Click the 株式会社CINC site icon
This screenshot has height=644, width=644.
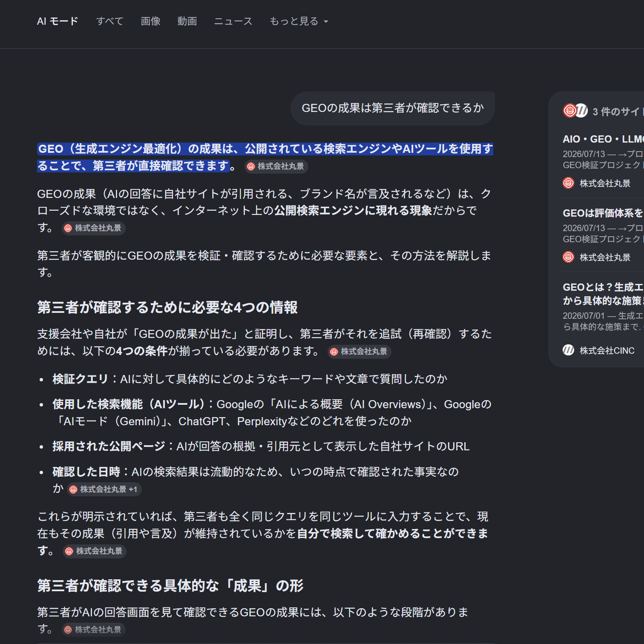568,350
